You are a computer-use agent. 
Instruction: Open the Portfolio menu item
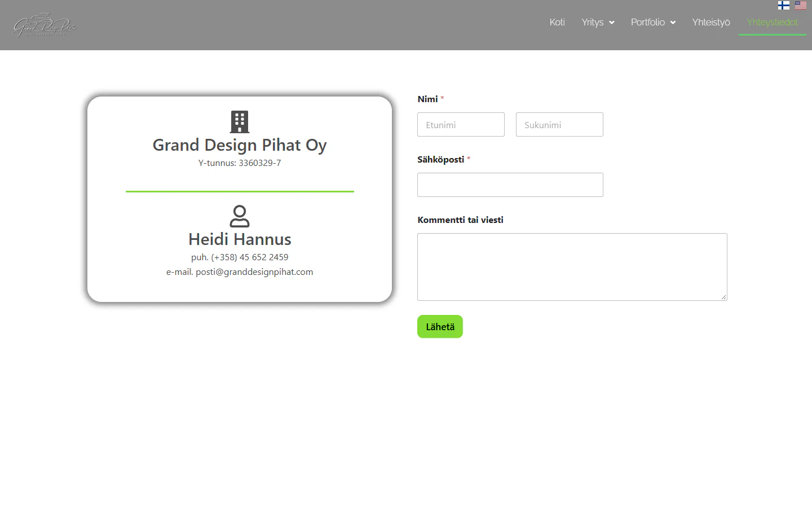pyautogui.click(x=648, y=22)
